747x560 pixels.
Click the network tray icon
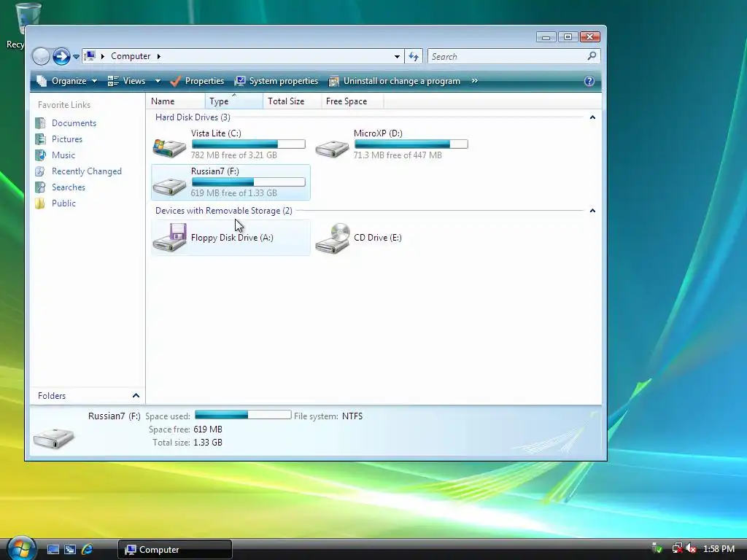pos(677,548)
